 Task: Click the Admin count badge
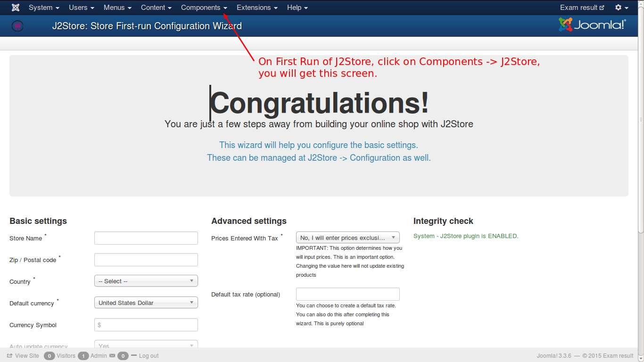click(83, 356)
